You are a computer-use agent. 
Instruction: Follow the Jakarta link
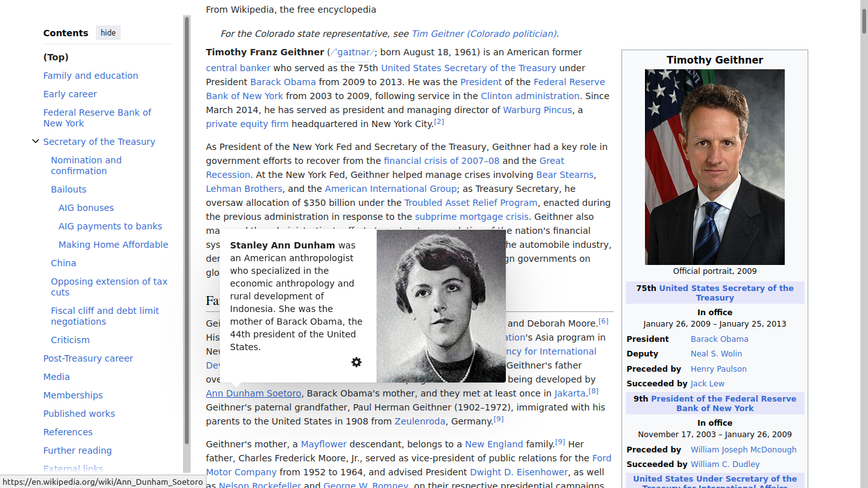pos(570,393)
